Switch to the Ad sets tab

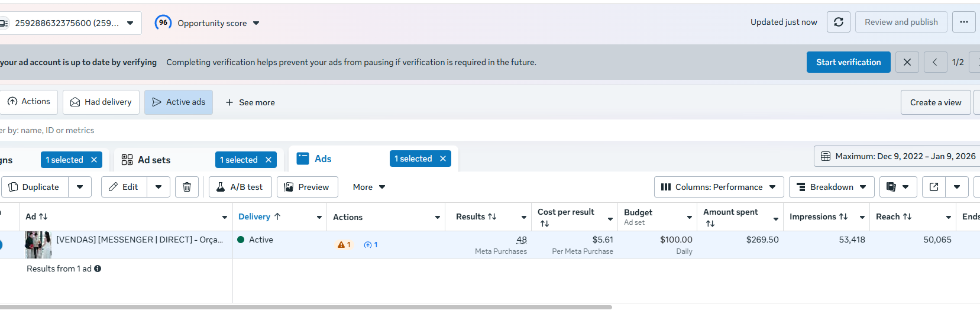pyautogui.click(x=154, y=160)
